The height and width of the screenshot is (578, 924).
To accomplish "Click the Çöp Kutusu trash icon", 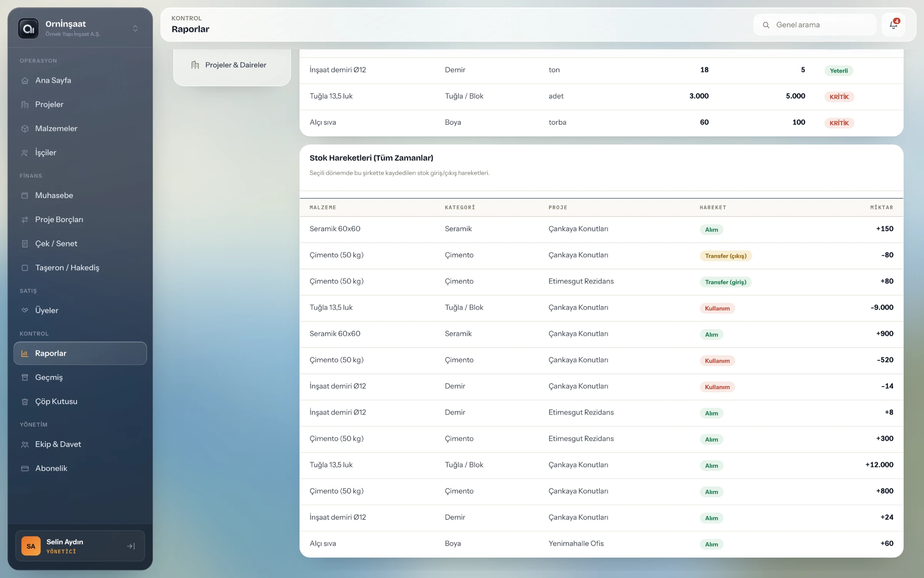I will pos(25,402).
